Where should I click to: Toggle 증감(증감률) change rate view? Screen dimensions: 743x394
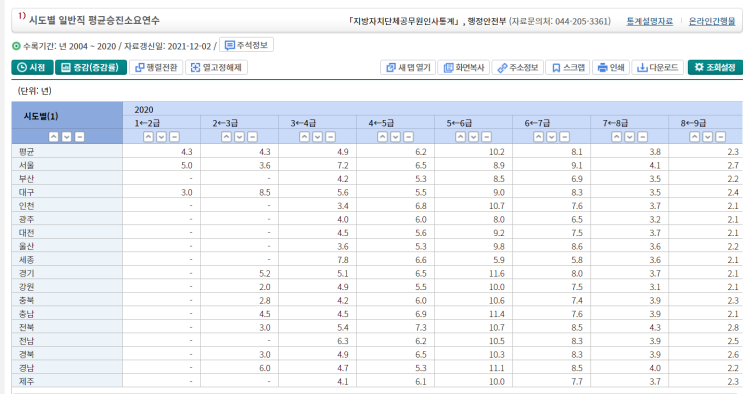(x=91, y=67)
